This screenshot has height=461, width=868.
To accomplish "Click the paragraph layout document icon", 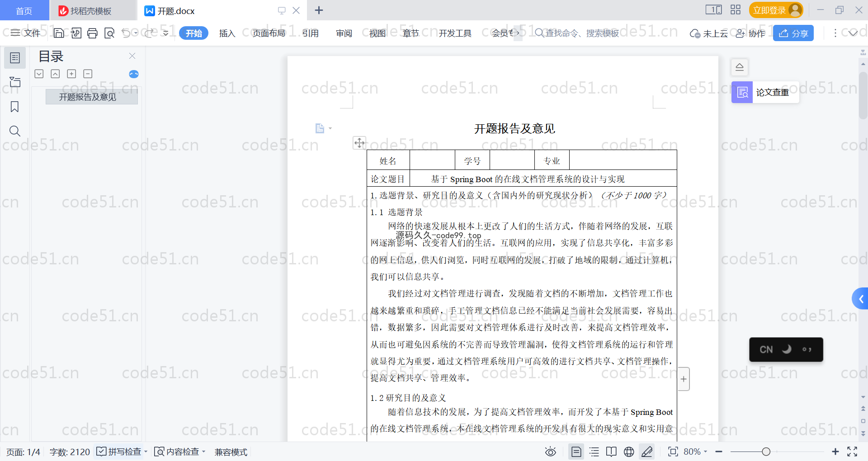I will point(320,128).
